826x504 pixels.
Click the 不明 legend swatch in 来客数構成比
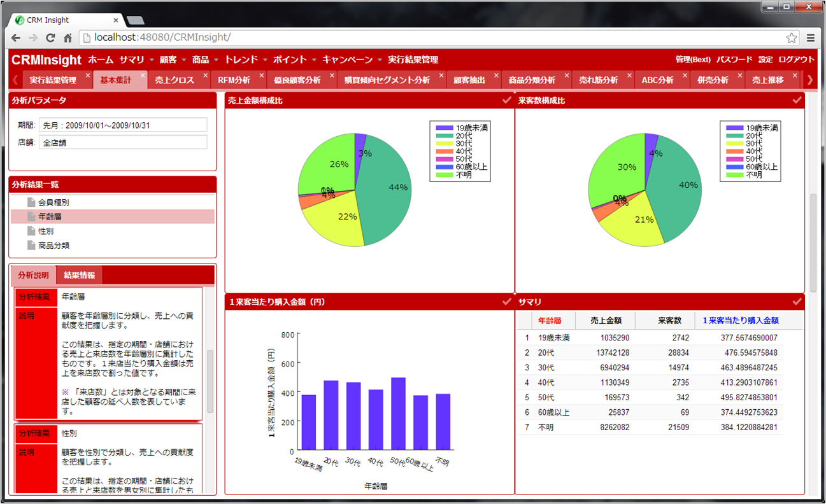[734, 175]
